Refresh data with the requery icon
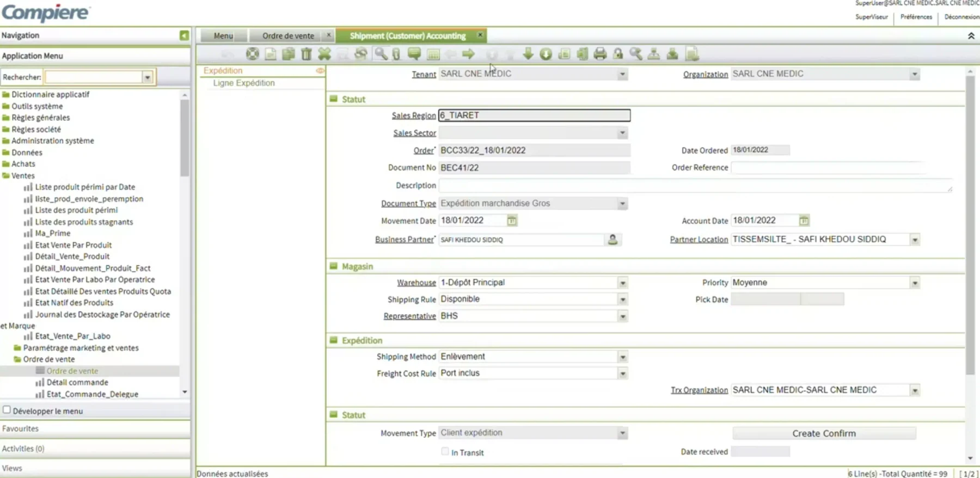The image size is (980, 478). click(360, 54)
